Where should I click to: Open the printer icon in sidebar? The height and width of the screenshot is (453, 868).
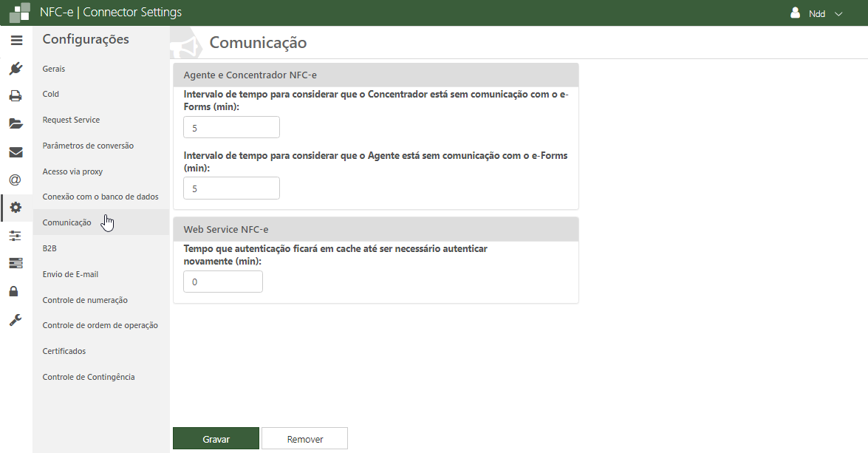(x=16, y=96)
